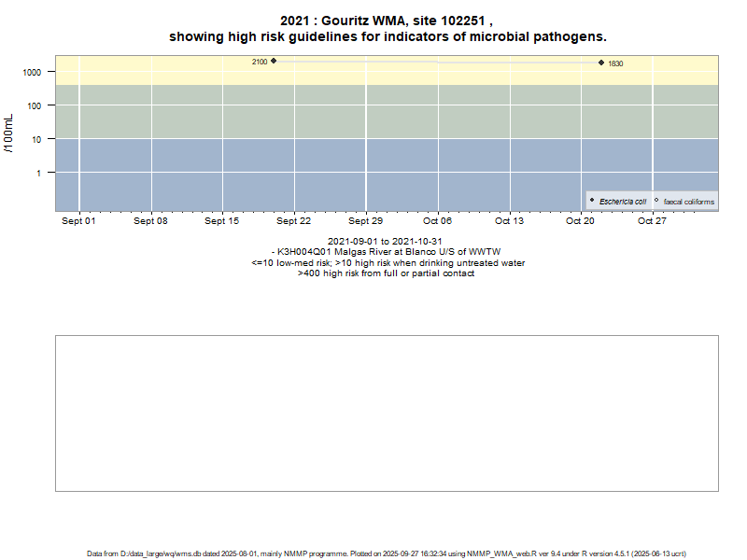The width and height of the screenshot is (747, 560).
Task: Click the 'K3H004Q01 Malgas River at Blanco' site caption
Action: click(387, 252)
